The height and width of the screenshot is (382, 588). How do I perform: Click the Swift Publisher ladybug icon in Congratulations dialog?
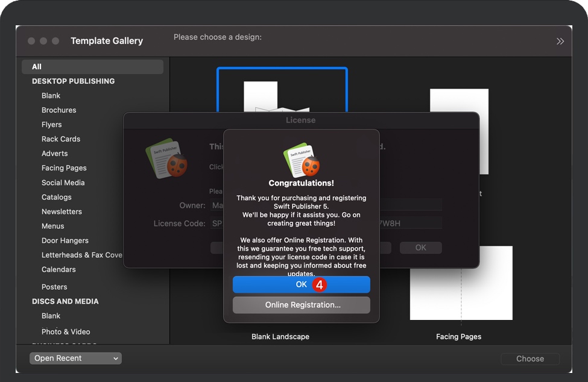302,160
